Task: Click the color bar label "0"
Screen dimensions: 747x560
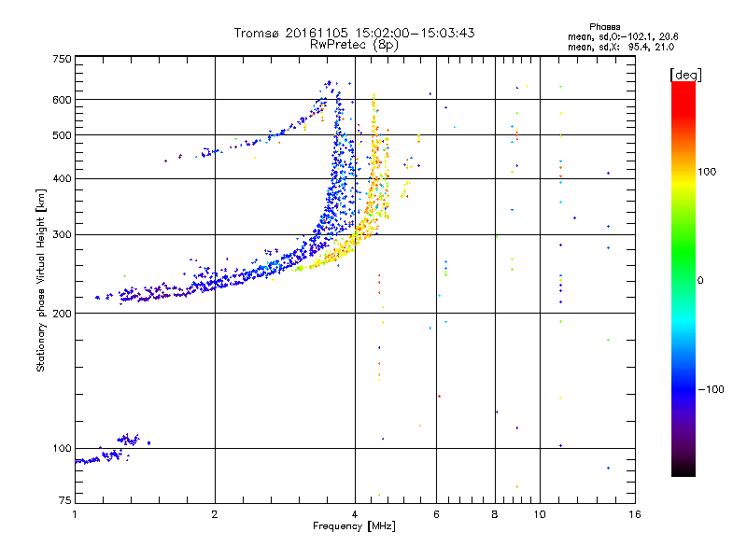Action: 700,281
